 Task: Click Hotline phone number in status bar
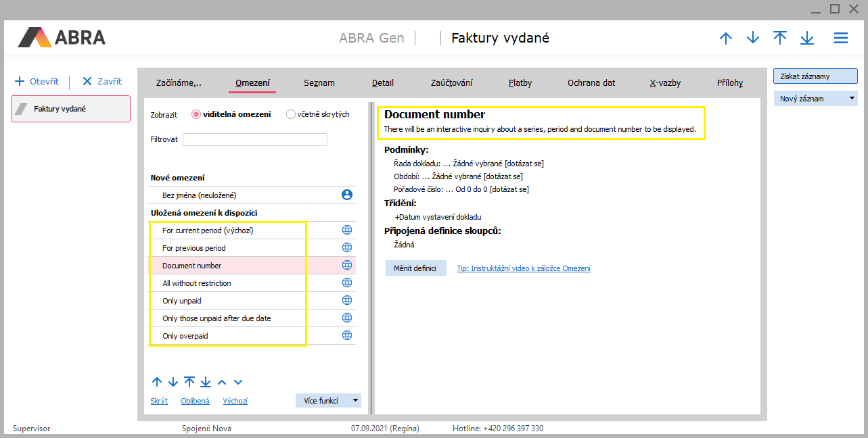[498, 429]
